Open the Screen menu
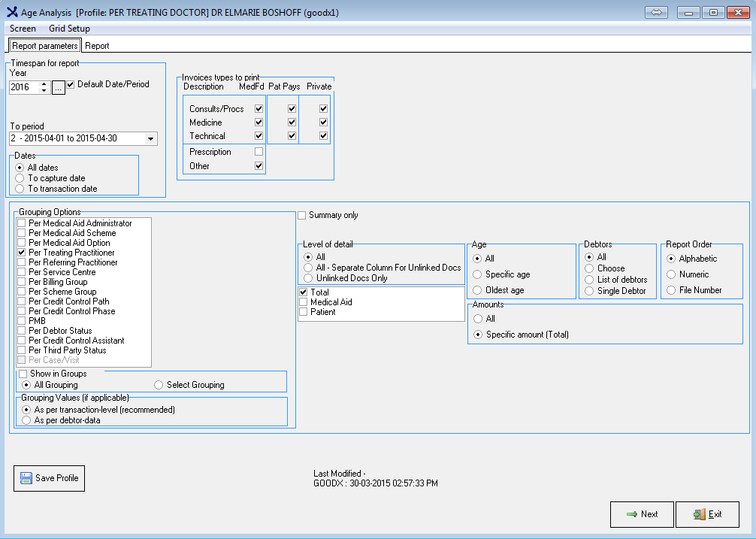The width and height of the screenshot is (756, 539). pos(23,29)
